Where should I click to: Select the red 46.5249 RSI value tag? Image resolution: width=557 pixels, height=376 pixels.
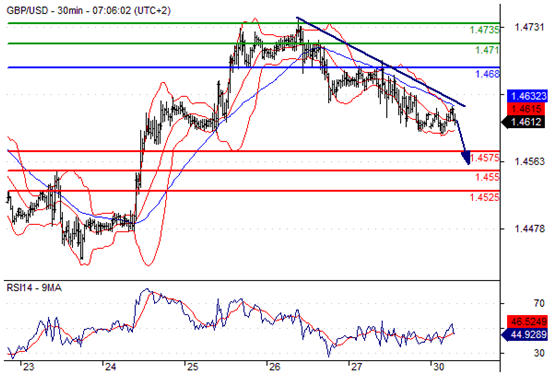pos(527,322)
